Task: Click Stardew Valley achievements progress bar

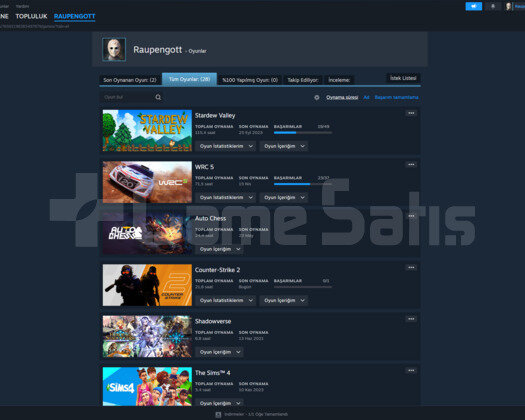Action: 303,133
